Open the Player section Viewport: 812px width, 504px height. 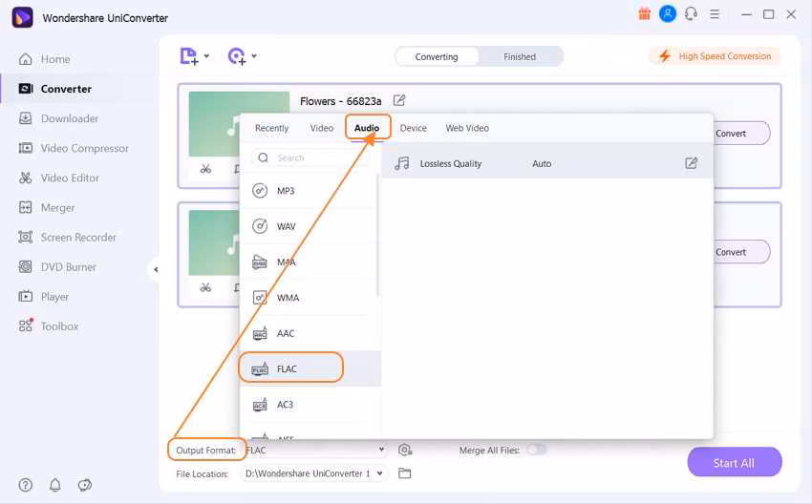coord(44,297)
